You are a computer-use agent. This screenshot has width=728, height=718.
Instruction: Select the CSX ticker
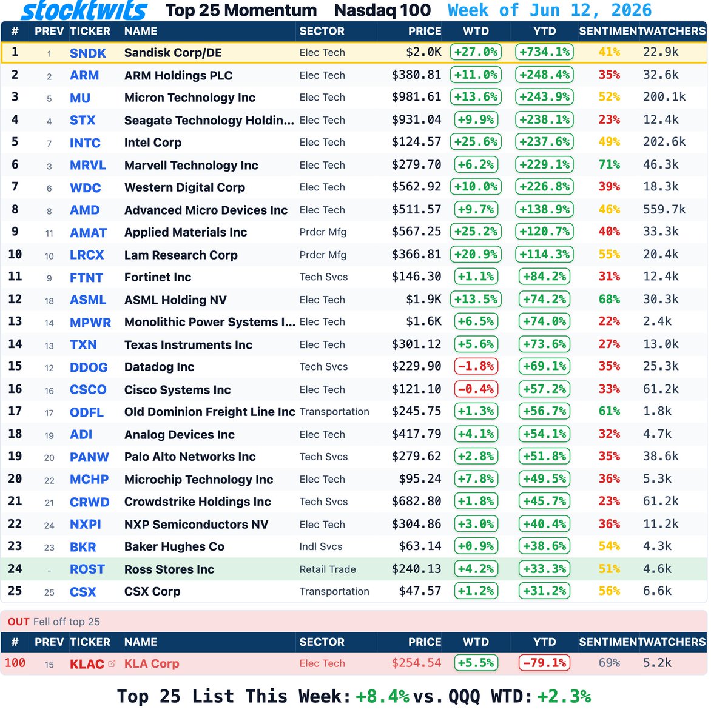pyautogui.click(x=83, y=592)
